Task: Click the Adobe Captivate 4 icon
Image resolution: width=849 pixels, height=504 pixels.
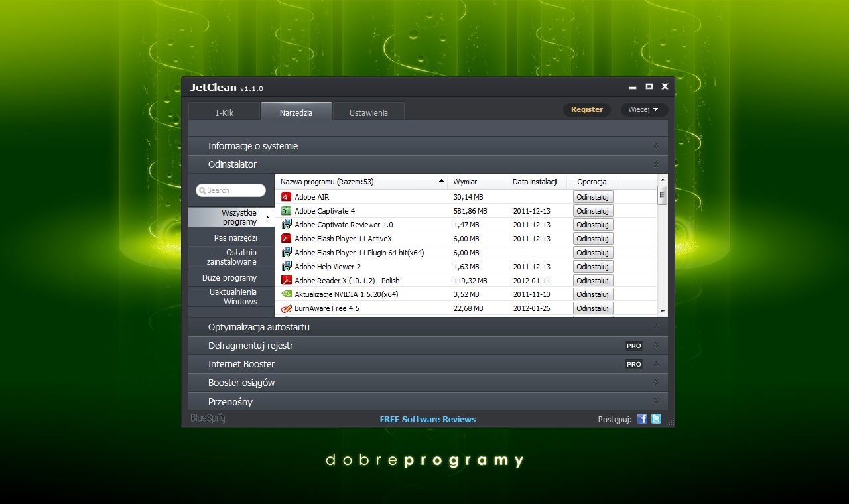Action: click(287, 211)
